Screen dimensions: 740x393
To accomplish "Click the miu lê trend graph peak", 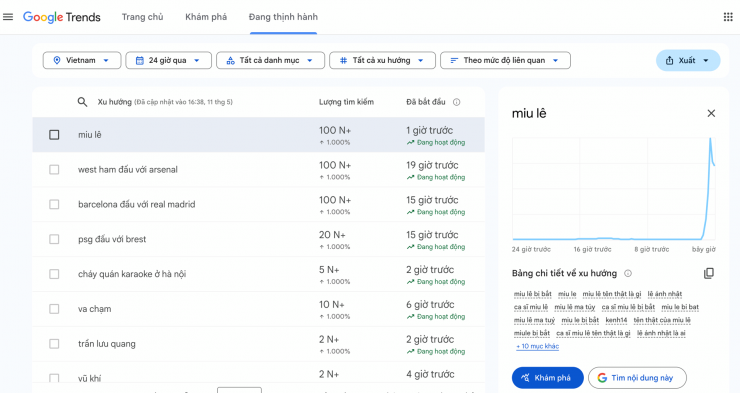I will pos(710,140).
